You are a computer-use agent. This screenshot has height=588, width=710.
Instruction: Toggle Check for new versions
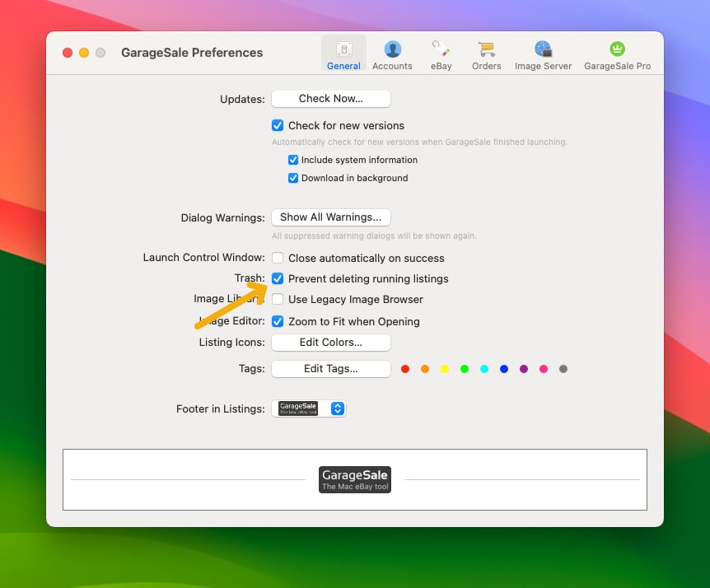(278, 125)
